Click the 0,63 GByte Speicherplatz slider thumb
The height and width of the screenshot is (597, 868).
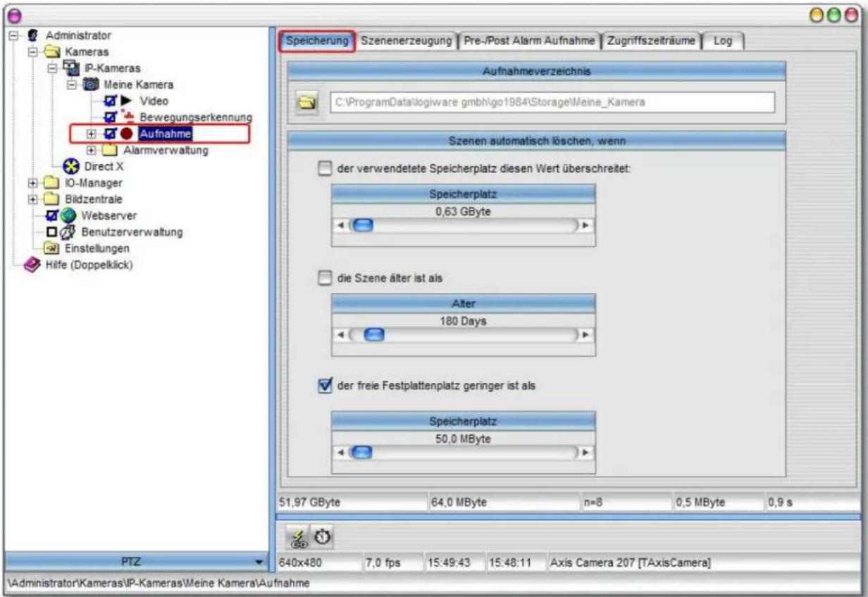(x=362, y=226)
